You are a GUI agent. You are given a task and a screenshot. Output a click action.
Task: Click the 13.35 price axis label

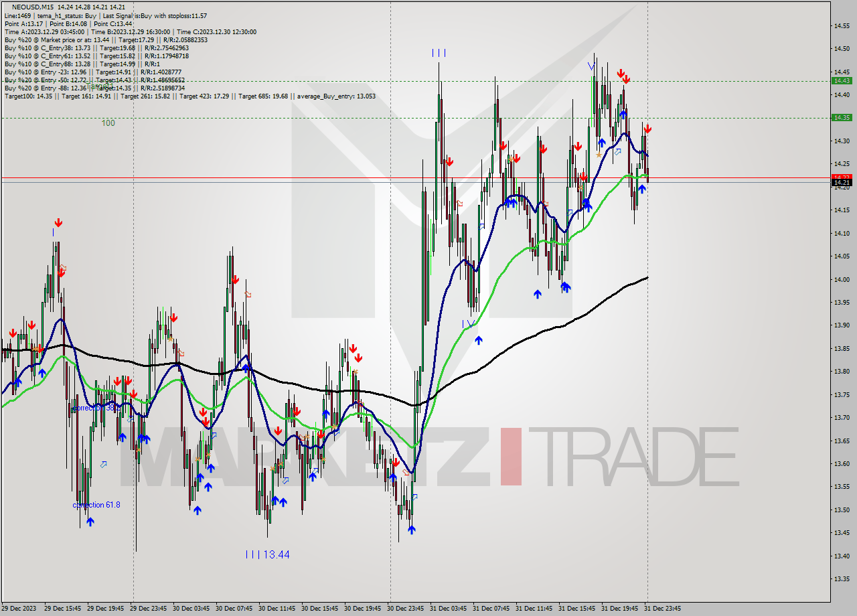coord(842,579)
